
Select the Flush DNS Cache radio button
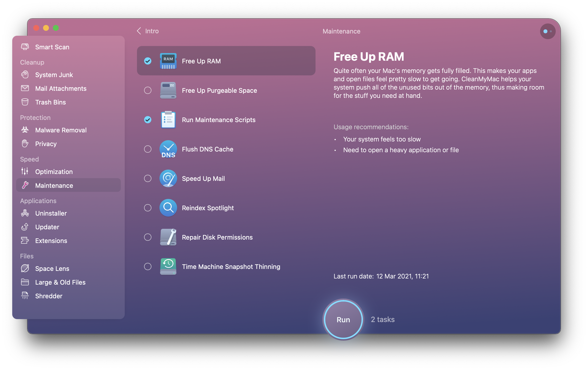click(x=148, y=149)
